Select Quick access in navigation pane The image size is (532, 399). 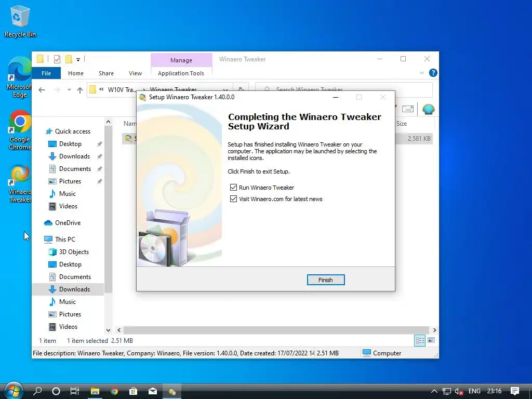coord(72,131)
